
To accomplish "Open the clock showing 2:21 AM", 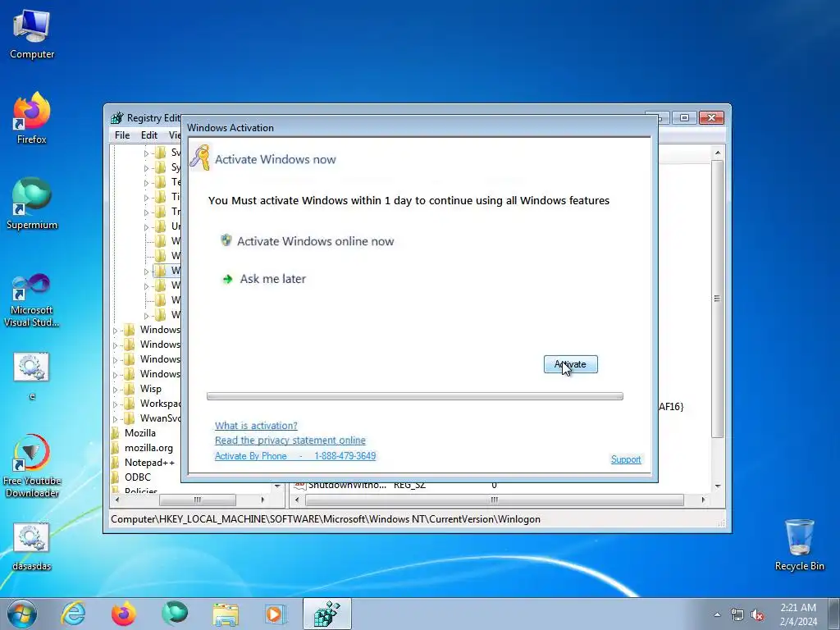I will [798, 614].
